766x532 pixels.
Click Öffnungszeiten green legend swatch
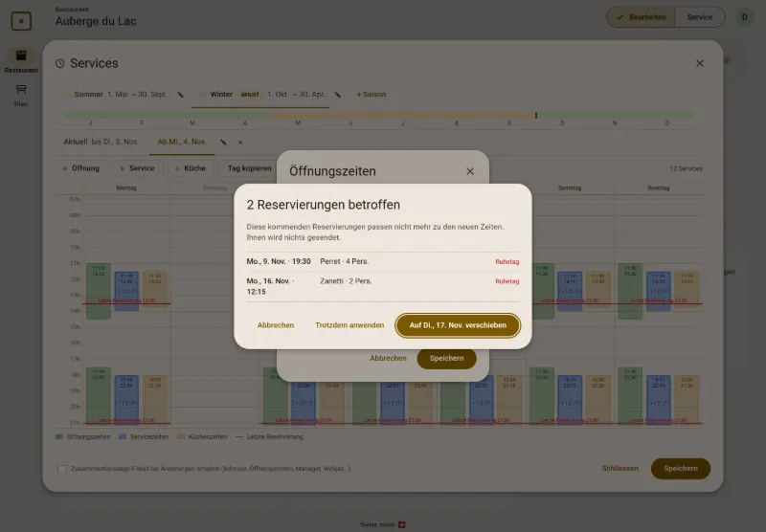[59, 437]
